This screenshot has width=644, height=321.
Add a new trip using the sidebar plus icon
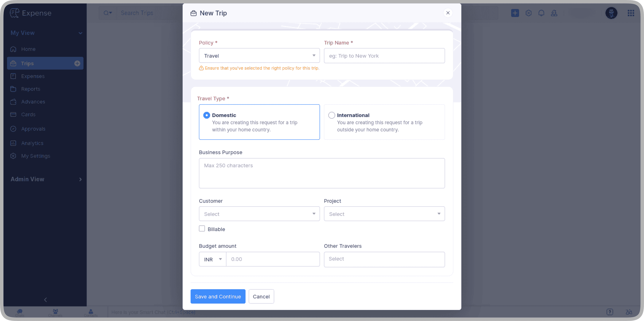click(x=77, y=63)
